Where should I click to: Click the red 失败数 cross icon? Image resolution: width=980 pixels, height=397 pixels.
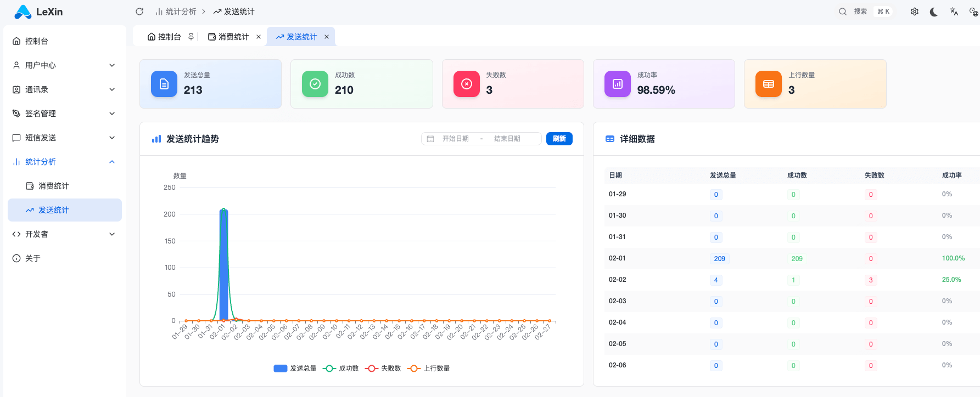467,84
